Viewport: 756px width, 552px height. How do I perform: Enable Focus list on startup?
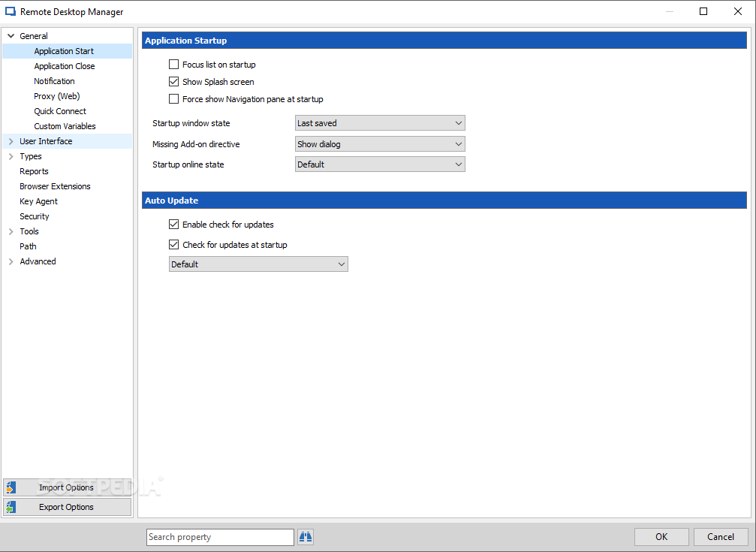[x=173, y=64]
